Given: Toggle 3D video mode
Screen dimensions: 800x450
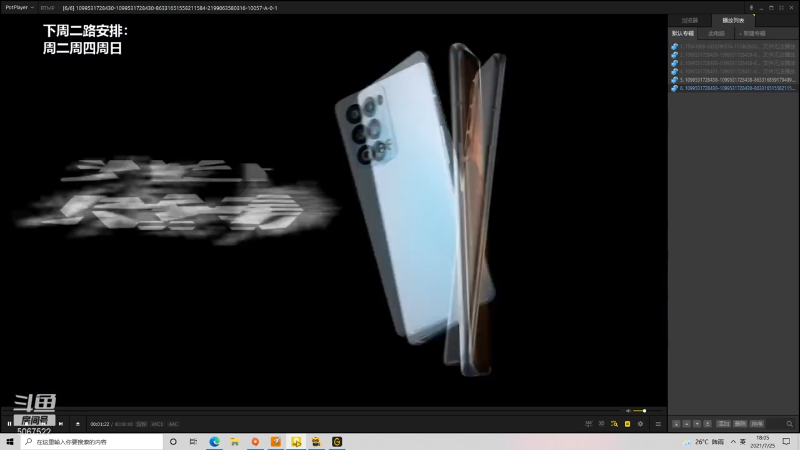Looking at the screenshot, I should pos(602,424).
